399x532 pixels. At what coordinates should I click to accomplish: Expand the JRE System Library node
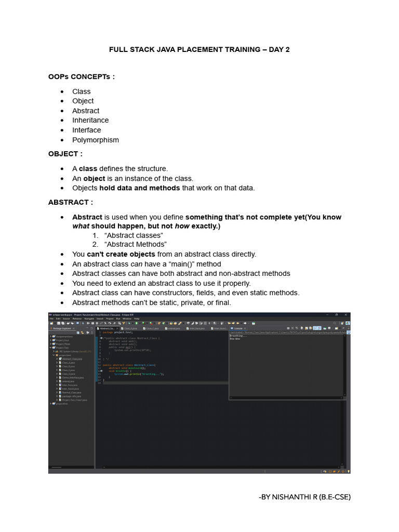(x=54, y=352)
